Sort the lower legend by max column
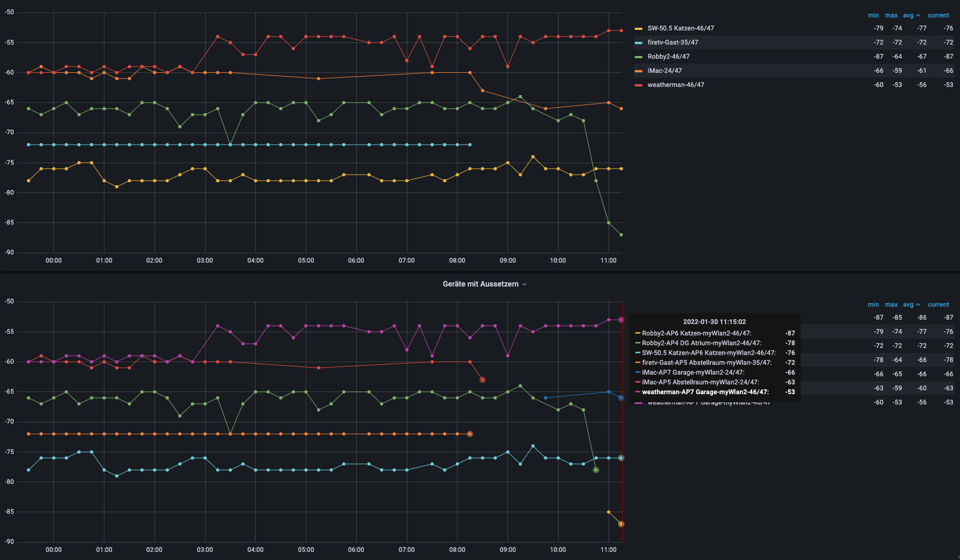 pos(891,304)
